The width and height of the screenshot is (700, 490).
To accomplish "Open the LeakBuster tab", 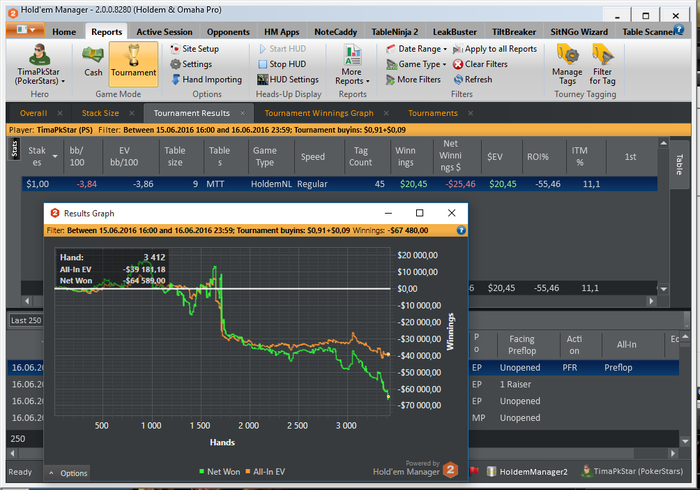I will pos(454,32).
